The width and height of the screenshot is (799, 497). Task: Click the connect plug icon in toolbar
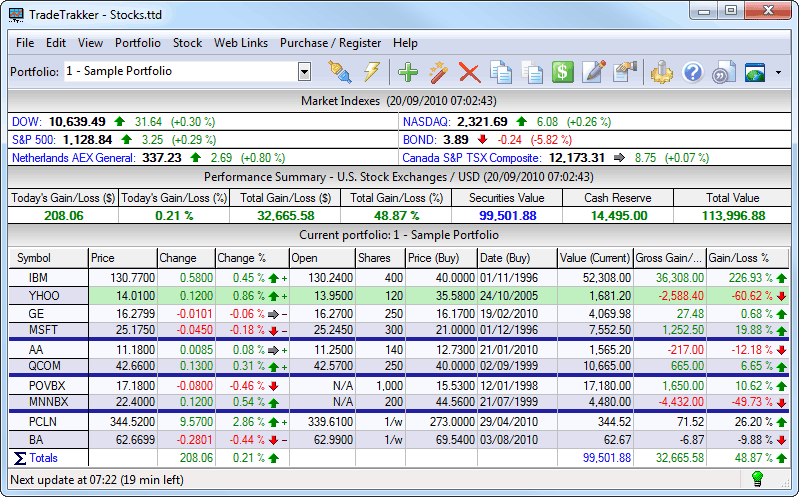pos(339,72)
